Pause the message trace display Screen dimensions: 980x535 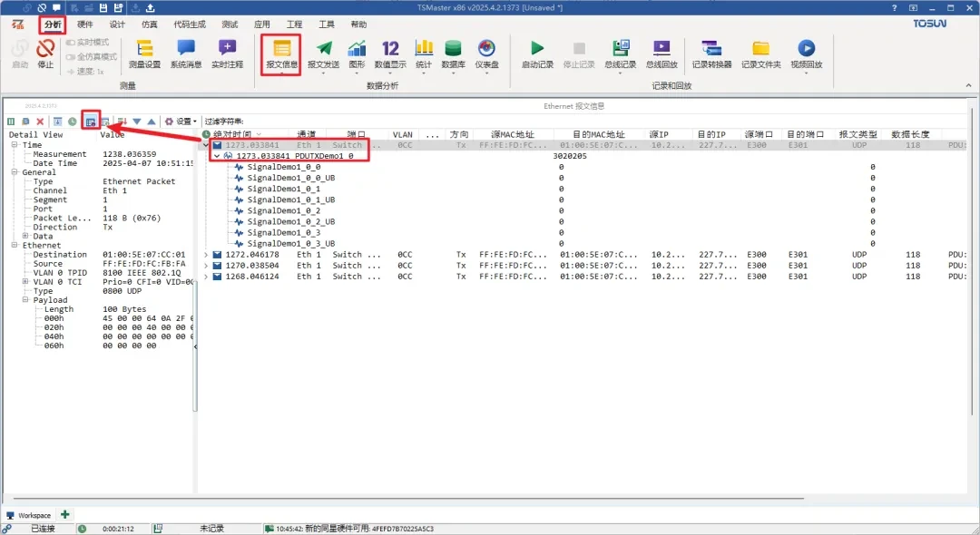11,122
